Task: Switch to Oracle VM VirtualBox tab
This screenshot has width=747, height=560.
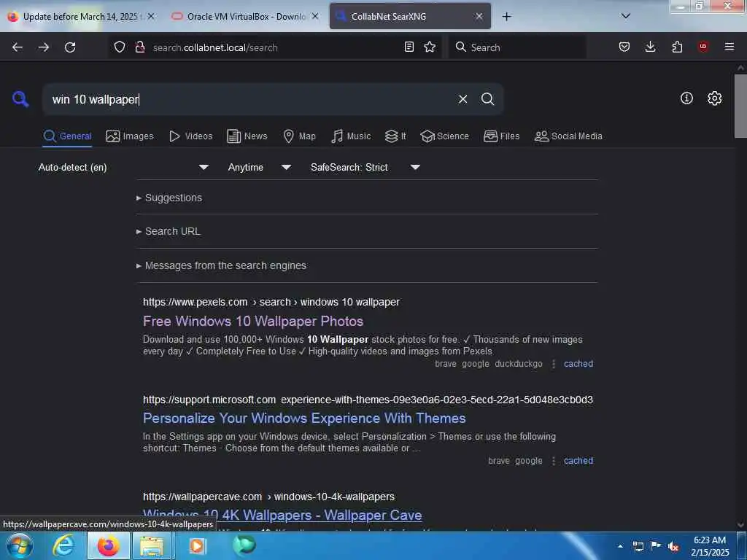Action: [x=244, y=17]
